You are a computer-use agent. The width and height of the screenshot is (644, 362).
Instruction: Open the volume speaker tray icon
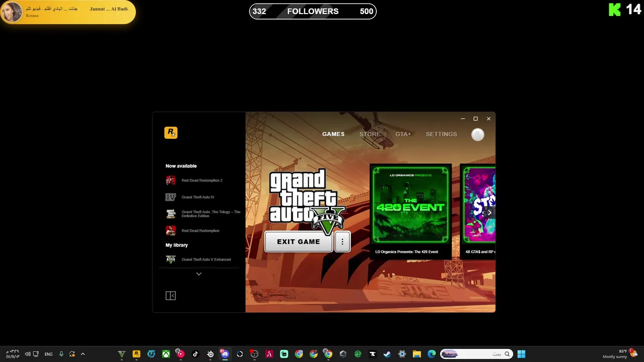tap(28, 354)
